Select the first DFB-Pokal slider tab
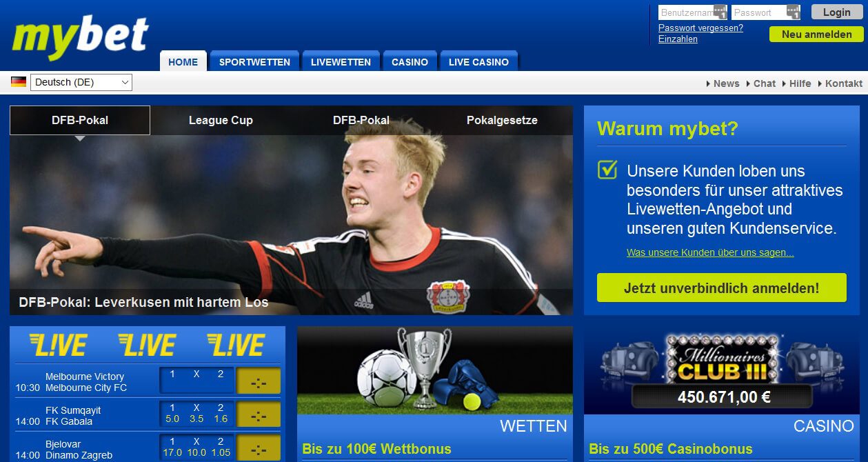 (x=80, y=120)
